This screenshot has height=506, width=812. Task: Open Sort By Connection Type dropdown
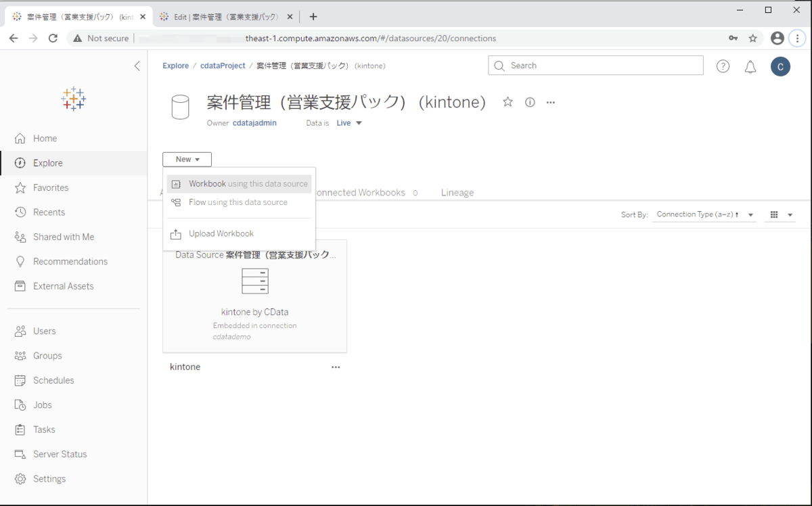coord(704,214)
